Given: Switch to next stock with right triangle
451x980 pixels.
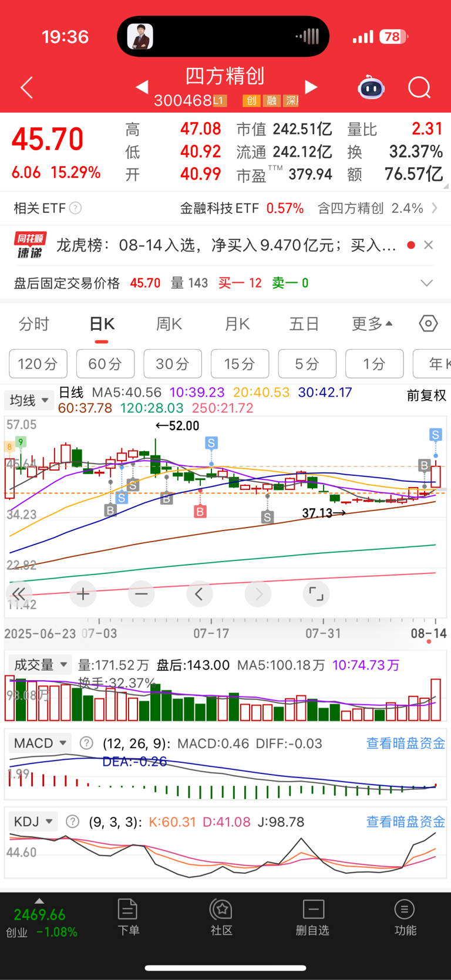Looking at the screenshot, I should pos(311,87).
